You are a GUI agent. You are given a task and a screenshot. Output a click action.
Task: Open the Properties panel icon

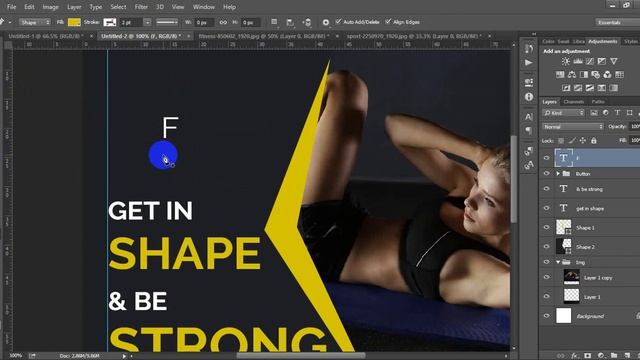click(x=529, y=82)
